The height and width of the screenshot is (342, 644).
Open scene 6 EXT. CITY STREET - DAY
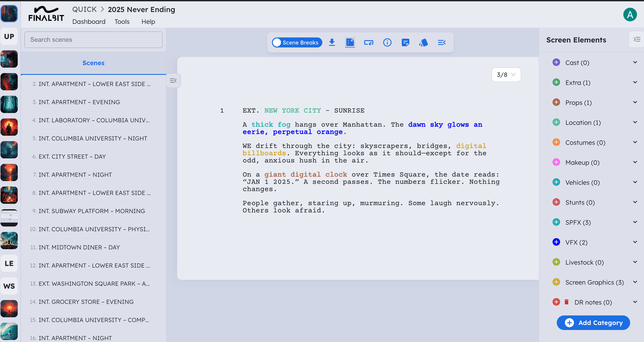click(x=72, y=157)
